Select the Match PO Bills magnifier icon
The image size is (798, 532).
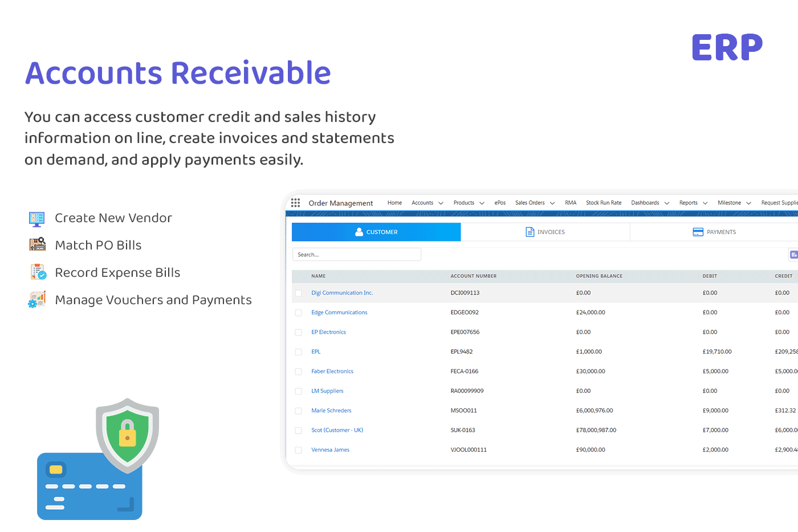(x=36, y=245)
